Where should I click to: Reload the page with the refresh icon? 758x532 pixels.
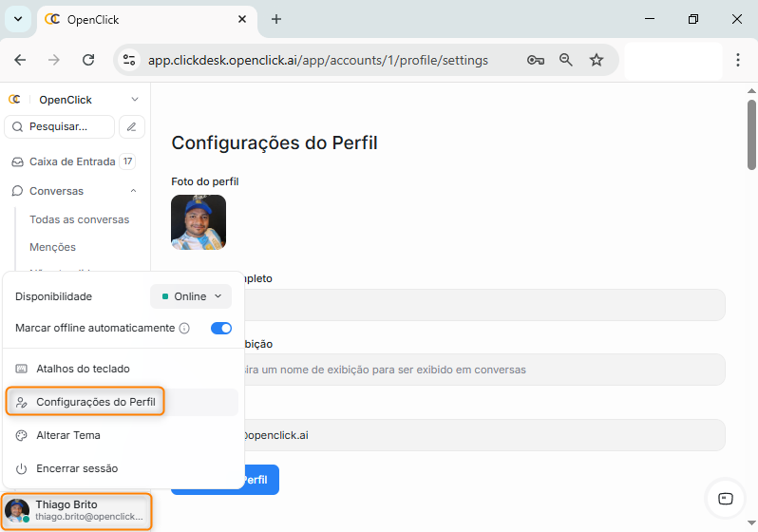tap(88, 60)
